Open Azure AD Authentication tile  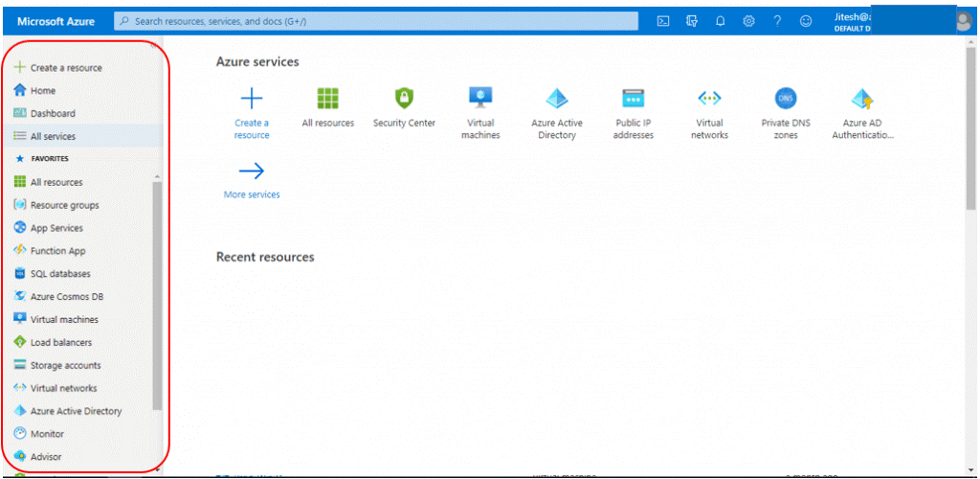(862, 112)
